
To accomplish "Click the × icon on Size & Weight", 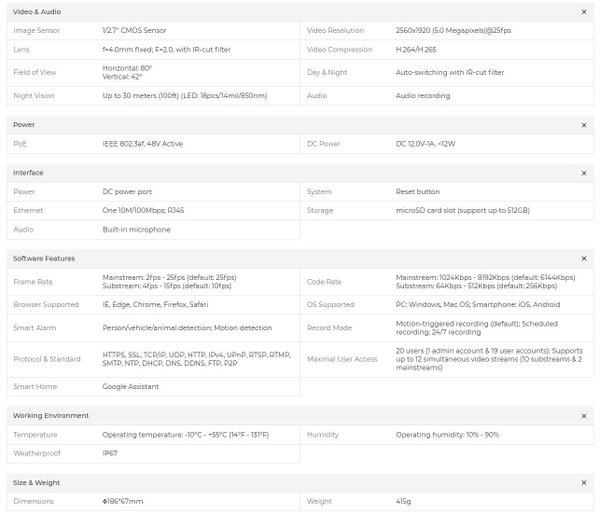I will point(584,482).
